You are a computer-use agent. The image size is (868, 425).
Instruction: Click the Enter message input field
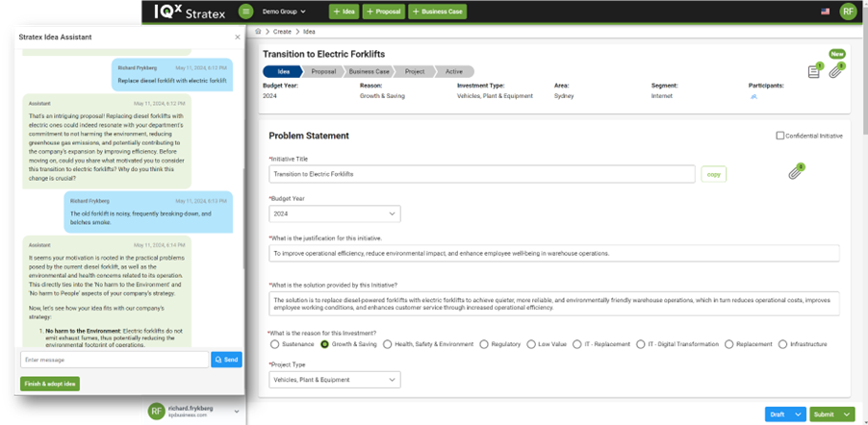pyautogui.click(x=114, y=360)
